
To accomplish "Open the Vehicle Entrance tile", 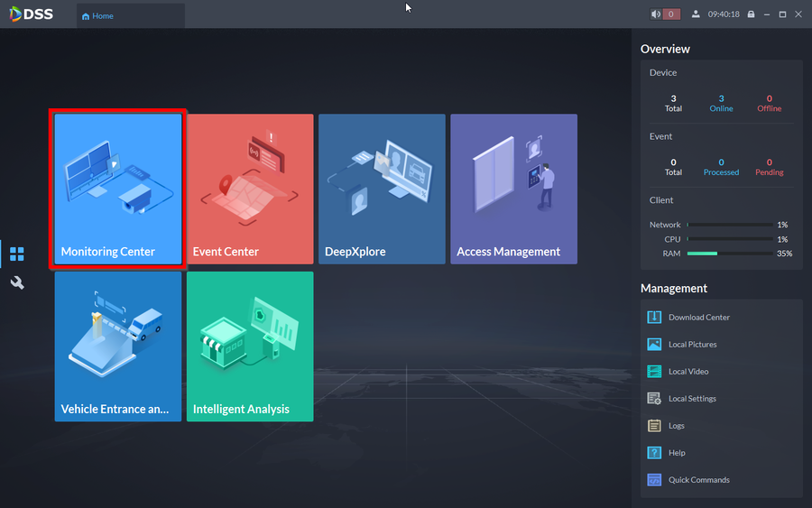I will (118, 346).
